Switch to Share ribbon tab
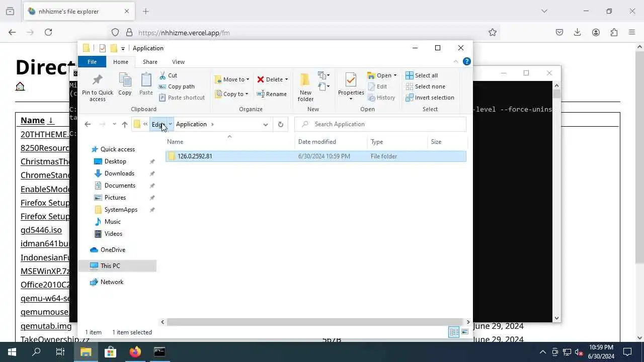Image resolution: width=644 pixels, height=362 pixels. click(x=150, y=62)
